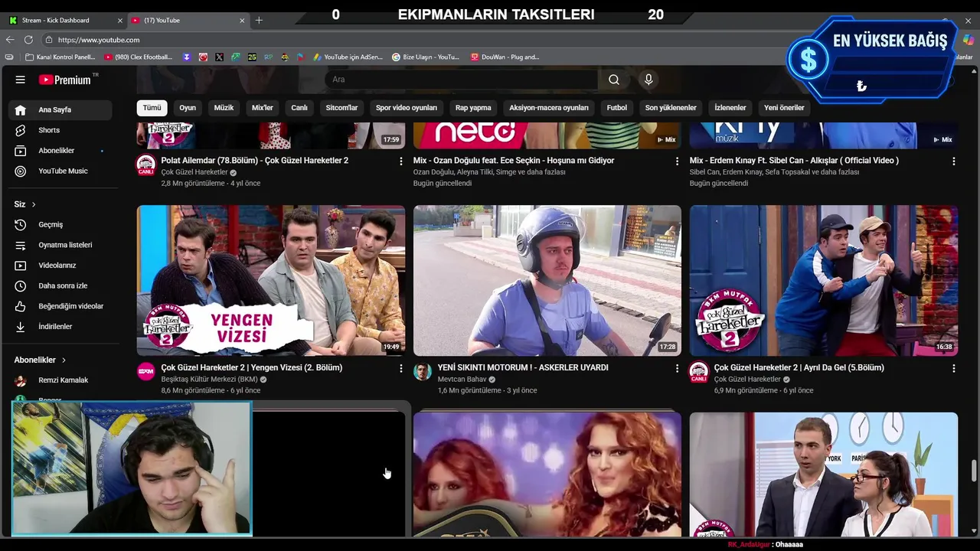Open YENİ SIKINTI MOTORUM video title

pyautogui.click(x=523, y=368)
